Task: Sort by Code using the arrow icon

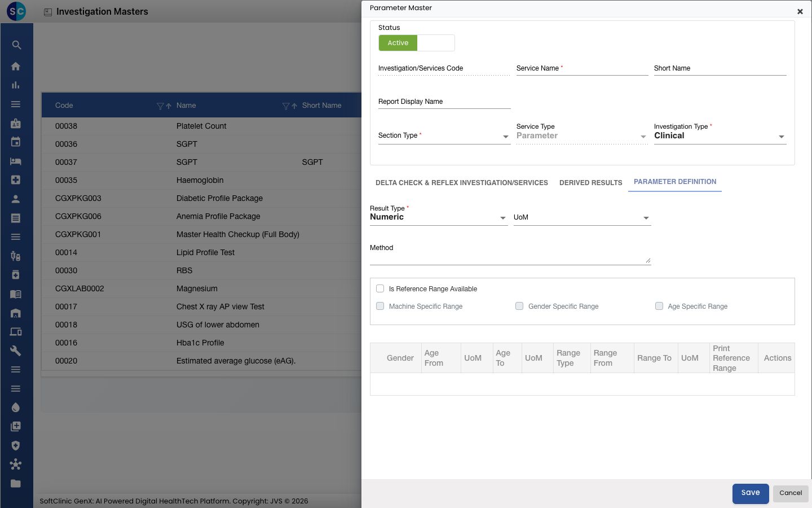Action: 169,106
